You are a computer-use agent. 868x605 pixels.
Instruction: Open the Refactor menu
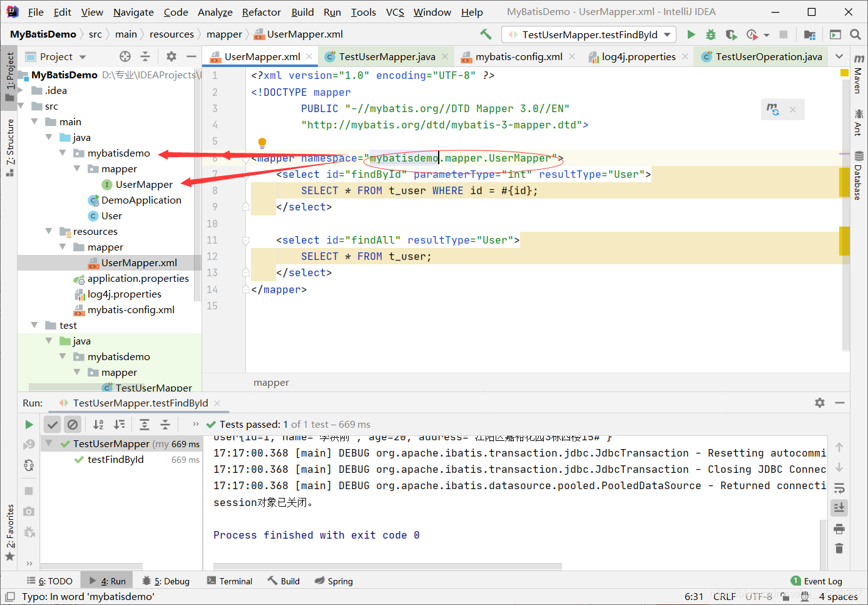262,12
